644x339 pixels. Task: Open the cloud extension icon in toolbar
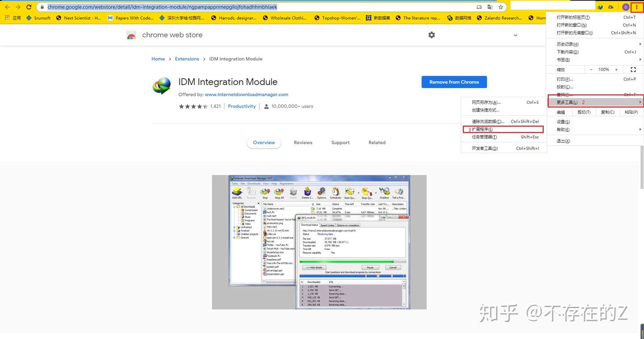point(611,7)
